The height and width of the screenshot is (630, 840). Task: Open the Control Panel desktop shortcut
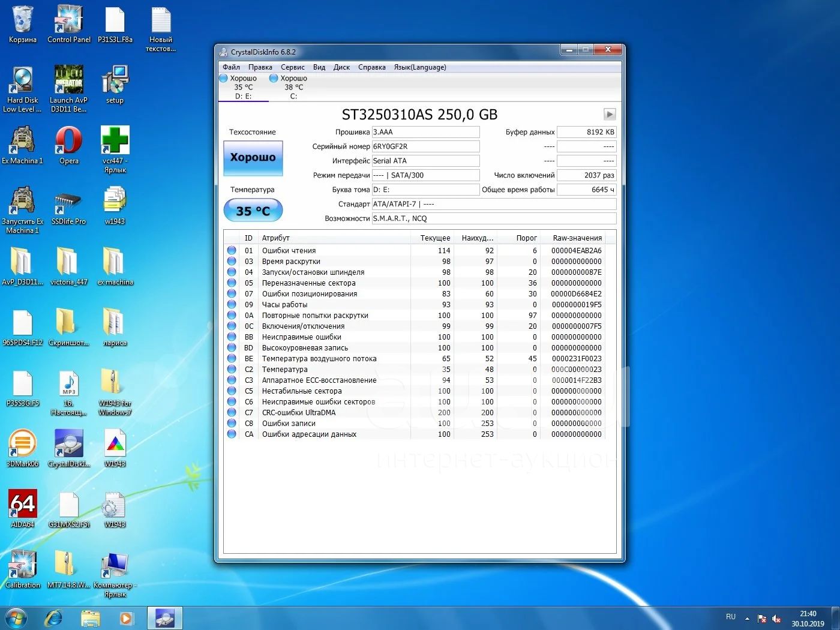(68, 24)
